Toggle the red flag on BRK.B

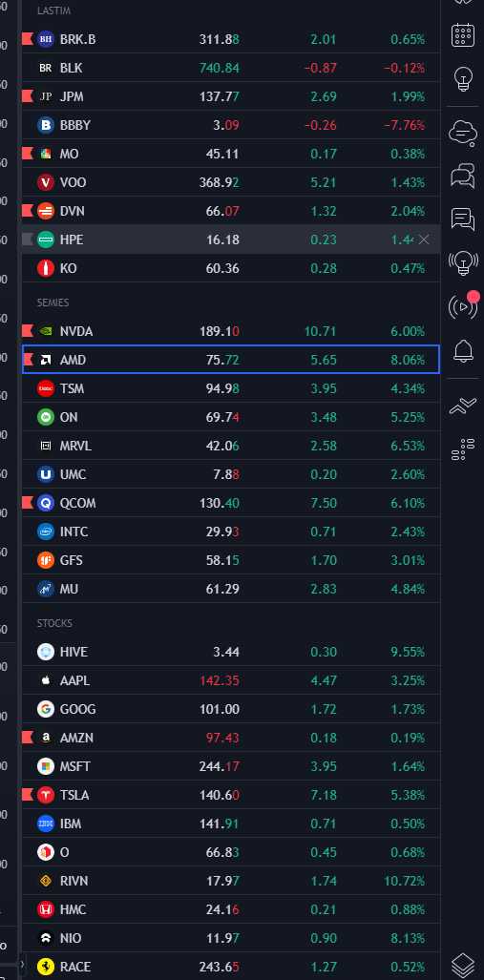pos(28,39)
